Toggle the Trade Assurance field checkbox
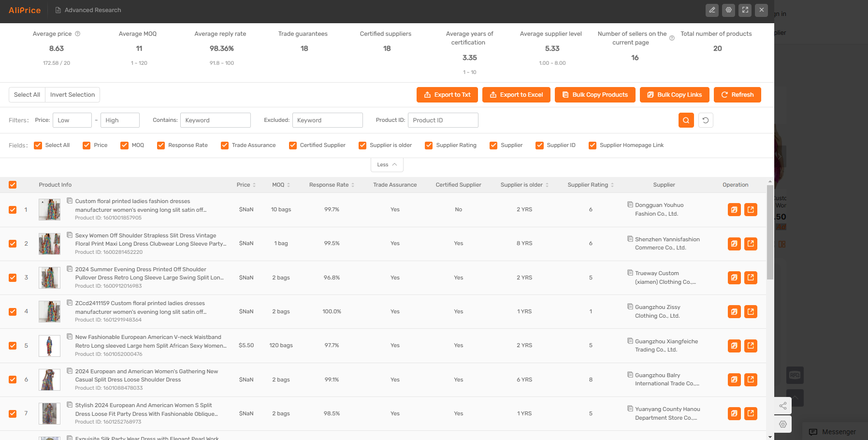Viewport: 868px width, 440px height. click(224, 146)
